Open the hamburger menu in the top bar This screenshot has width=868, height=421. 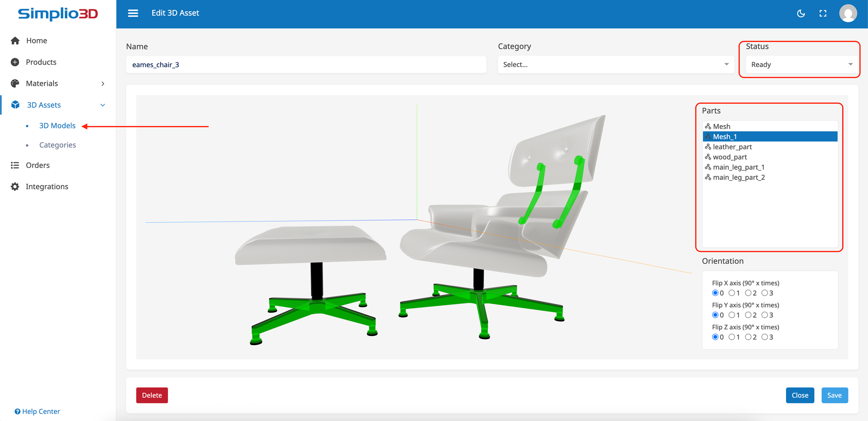tap(133, 13)
